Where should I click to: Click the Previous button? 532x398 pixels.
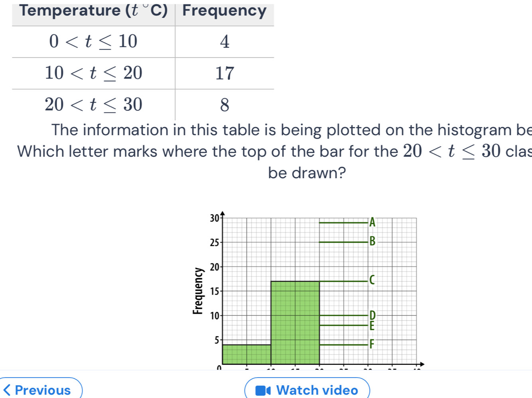pyautogui.click(x=42, y=390)
